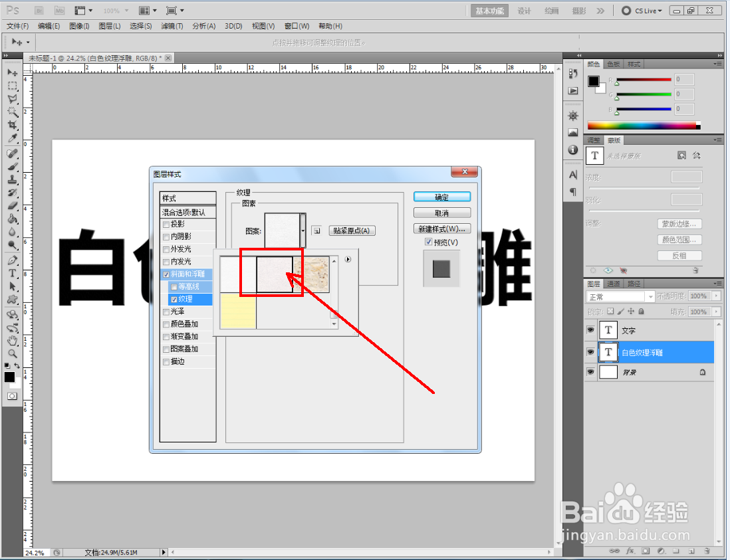
Task: Select the Blur tool
Action: coord(12,232)
